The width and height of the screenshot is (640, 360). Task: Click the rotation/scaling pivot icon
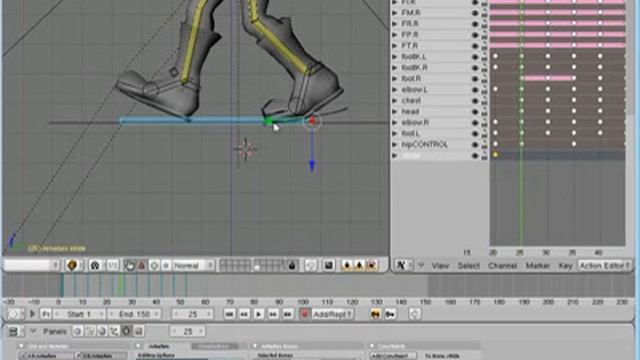[95, 266]
